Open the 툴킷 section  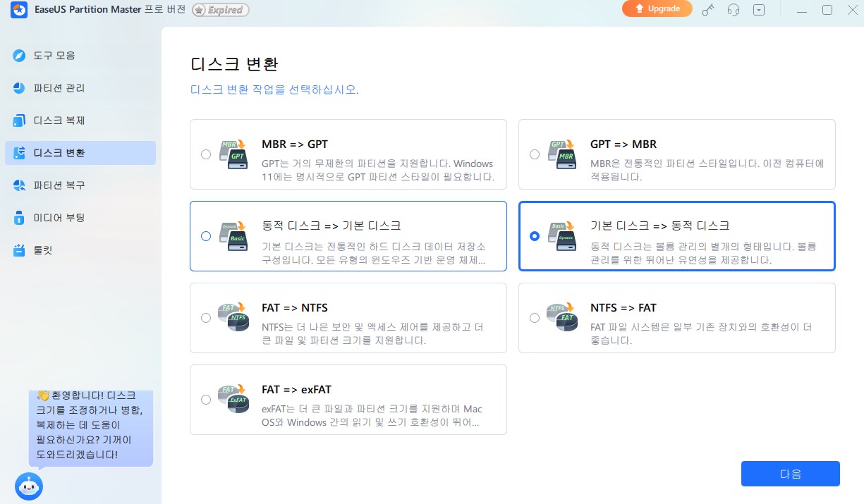[42, 248]
